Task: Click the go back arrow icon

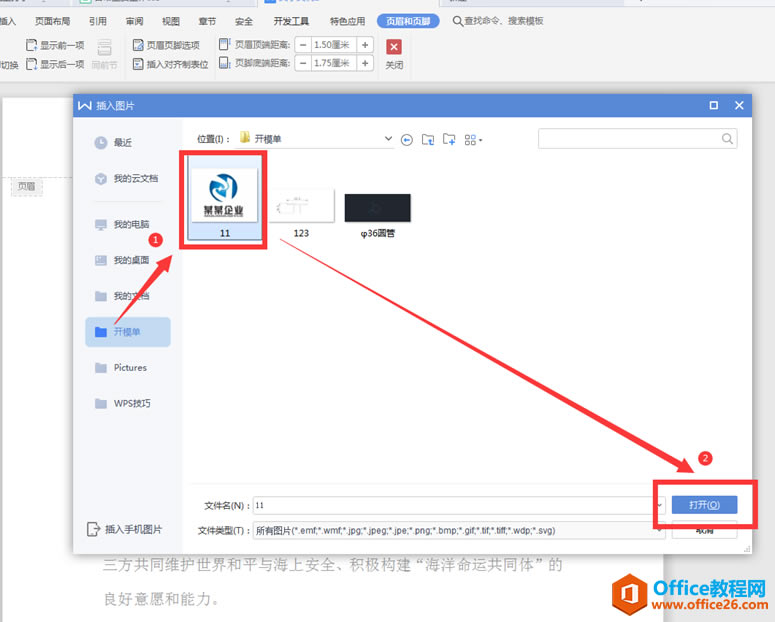Action: click(x=407, y=140)
